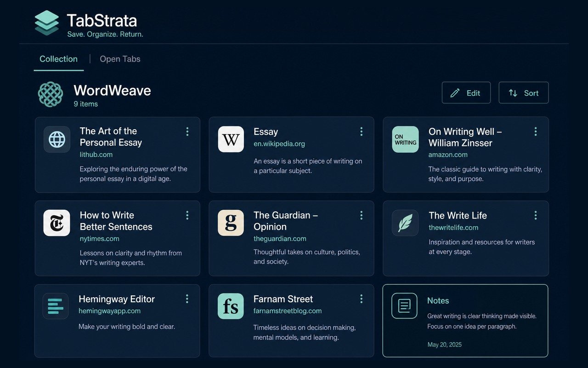The height and width of the screenshot is (368, 588).
Task: Open the three-dot menu on Essay card
Action: [361, 132]
